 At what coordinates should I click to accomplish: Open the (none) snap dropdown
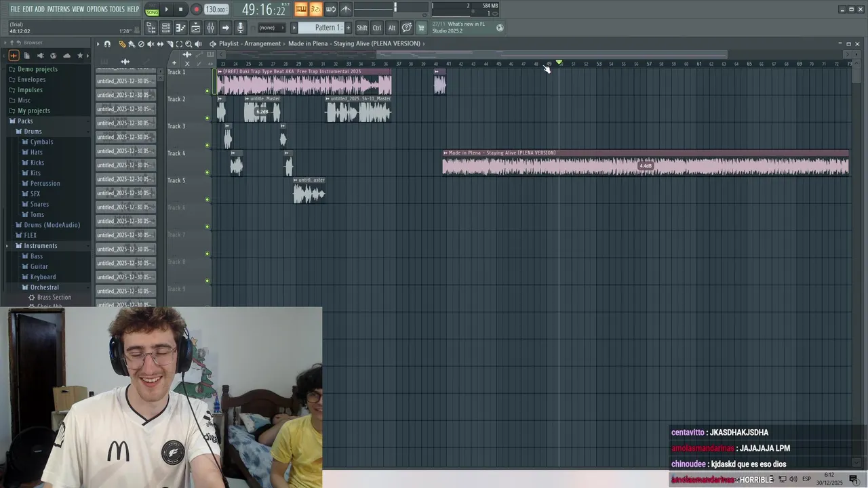(x=271, y=28)
